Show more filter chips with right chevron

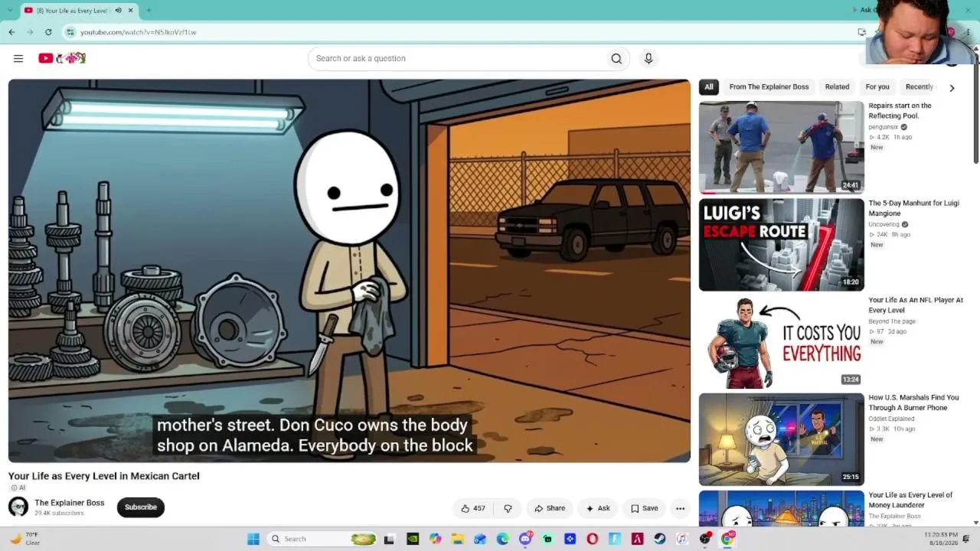952,88
